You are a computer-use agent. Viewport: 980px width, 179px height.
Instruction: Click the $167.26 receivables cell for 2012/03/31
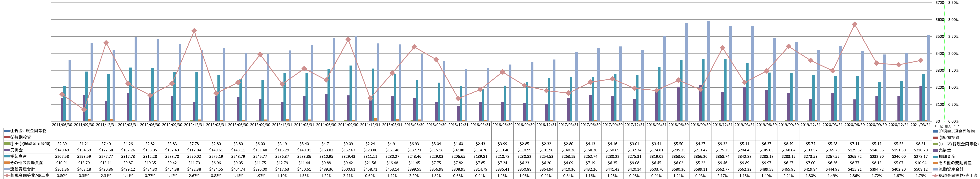click(x=128, y=150)
